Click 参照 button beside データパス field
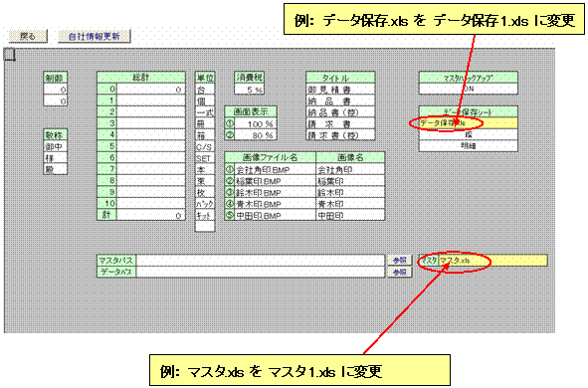Viewport: 588px width, 388px height. click(x=400, y=272)
